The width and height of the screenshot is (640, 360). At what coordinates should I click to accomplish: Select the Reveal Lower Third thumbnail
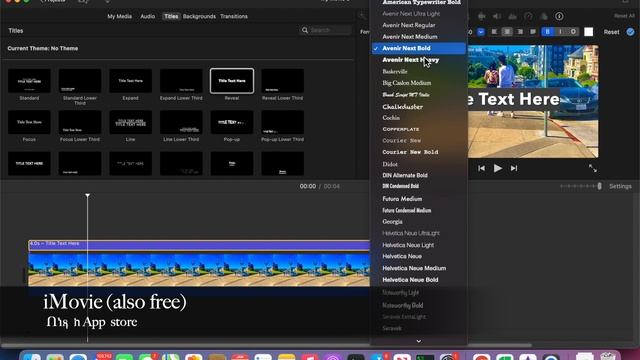282,81
